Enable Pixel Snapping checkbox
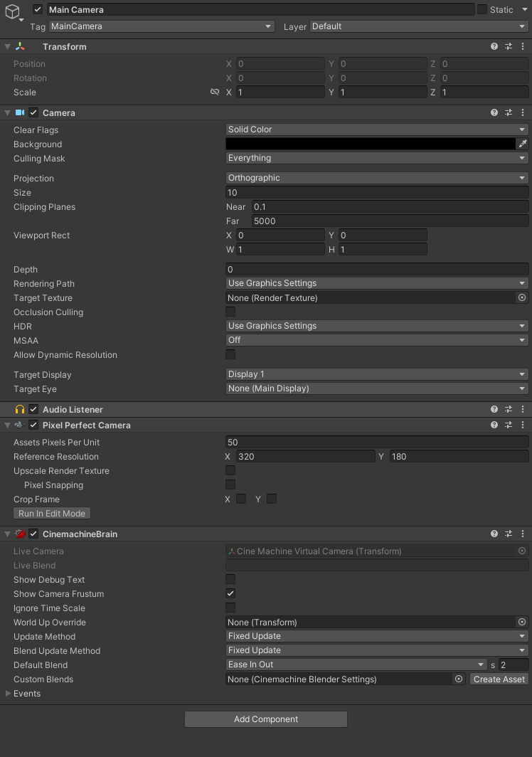Screen dimensions: 532x757 click(230, 485)
